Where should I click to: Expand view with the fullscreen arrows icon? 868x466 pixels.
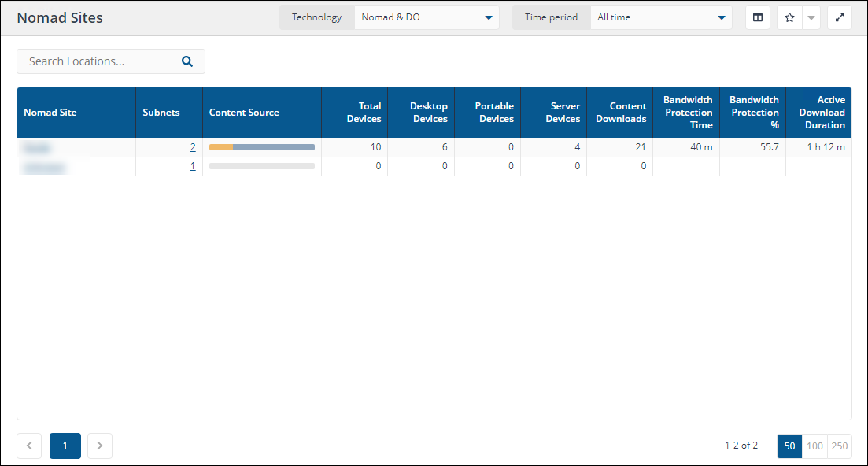[x=840, y=17]
